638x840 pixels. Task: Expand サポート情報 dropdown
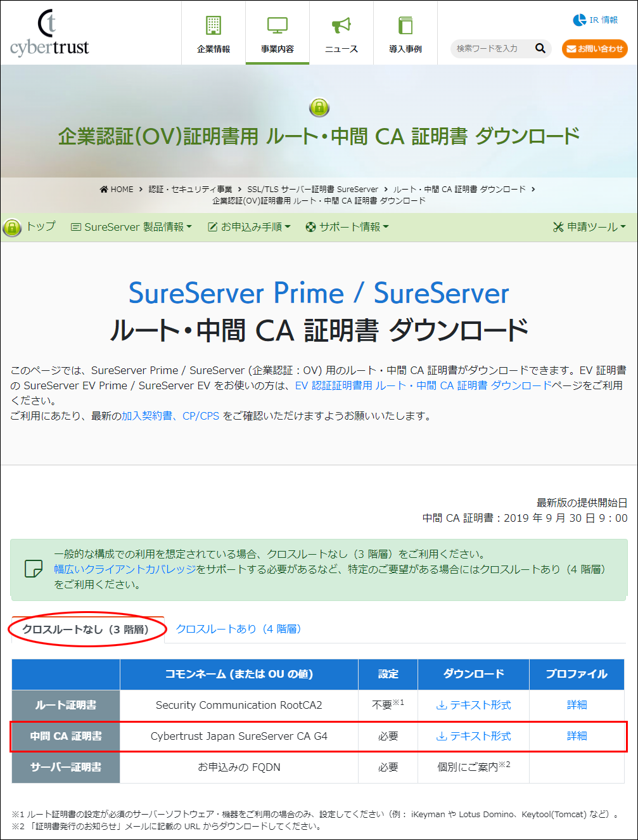[347, 227]
